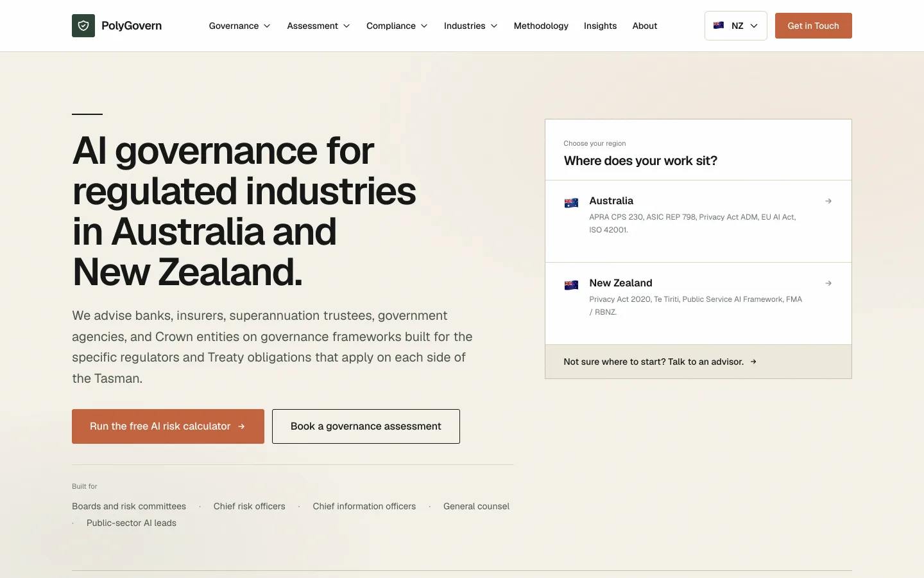Expand the Governance menu chevron

(x=267, y=26)
